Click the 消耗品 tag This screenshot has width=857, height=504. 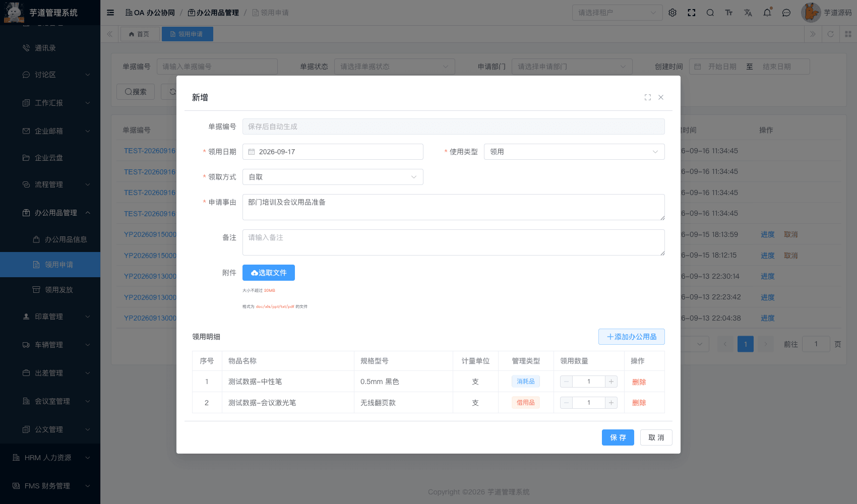click(x=526, y=382)
